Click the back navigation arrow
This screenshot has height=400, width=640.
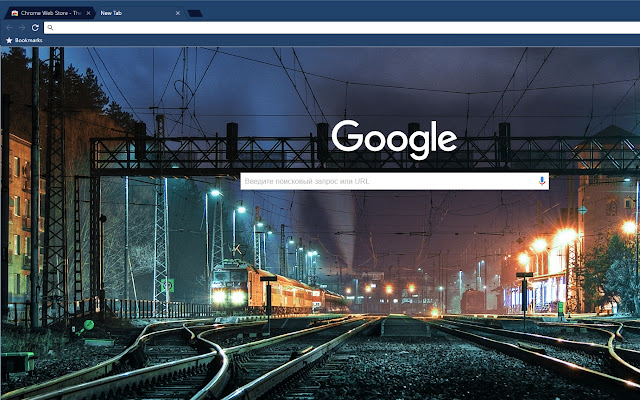click(x=9, y=27)
